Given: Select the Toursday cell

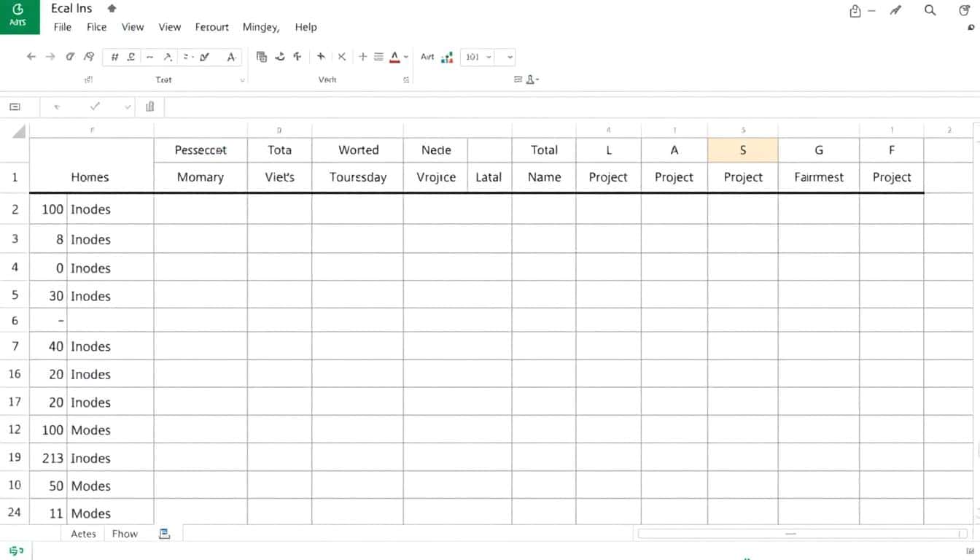Looking at the screenshot, I should [357, 177].
